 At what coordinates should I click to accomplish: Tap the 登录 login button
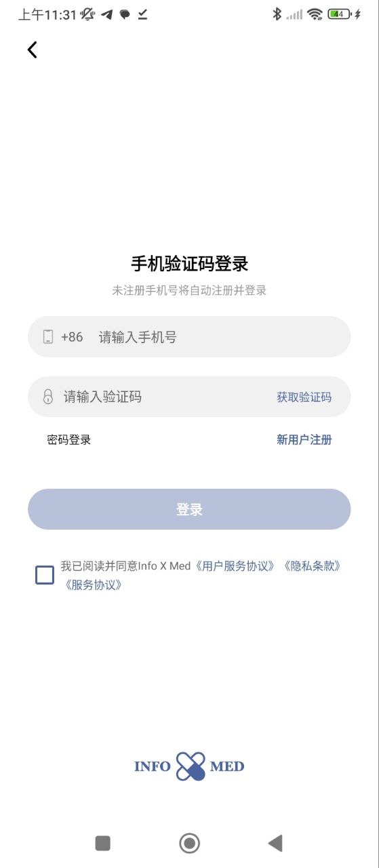(x=189, y=509)
